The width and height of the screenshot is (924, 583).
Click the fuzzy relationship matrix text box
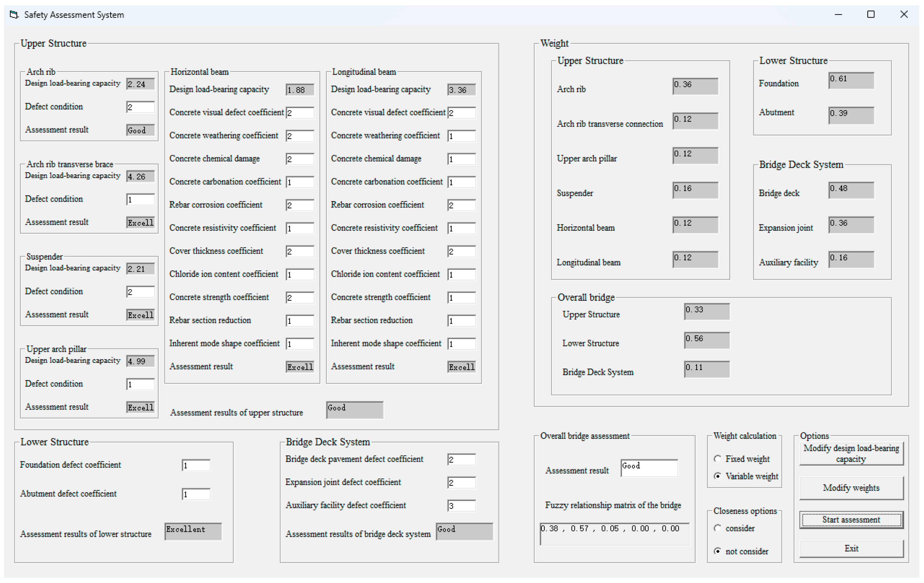(x=614, y=534)
